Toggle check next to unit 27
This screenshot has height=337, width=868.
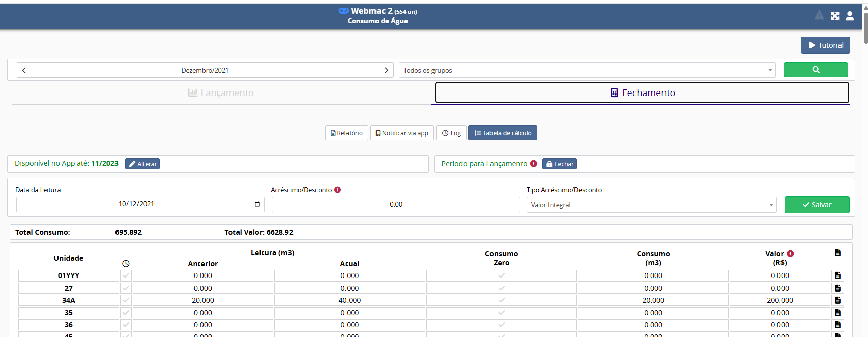pos(126,288)
